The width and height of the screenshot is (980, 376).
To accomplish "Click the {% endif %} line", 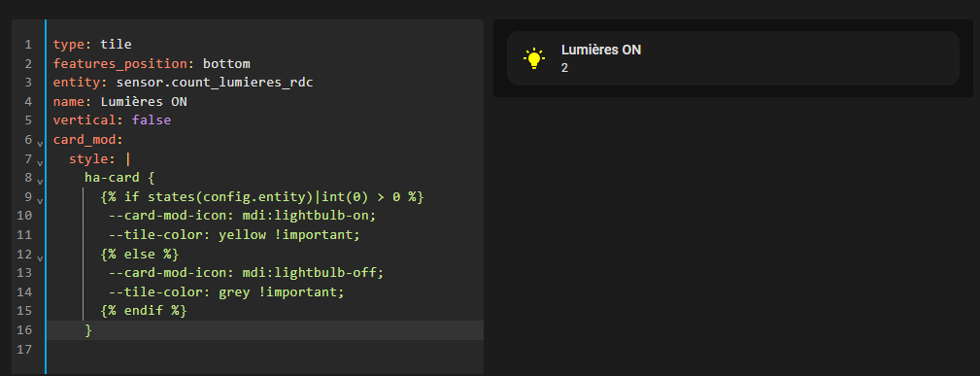I will click(143, 311).
